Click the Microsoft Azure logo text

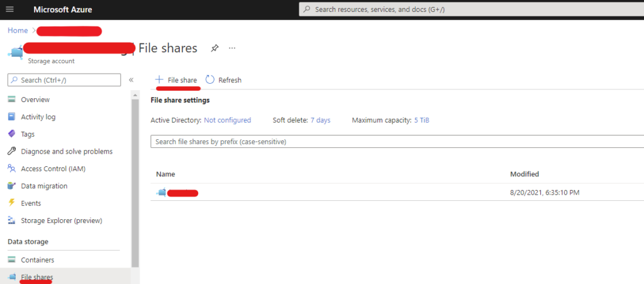[x=63, y=9]
